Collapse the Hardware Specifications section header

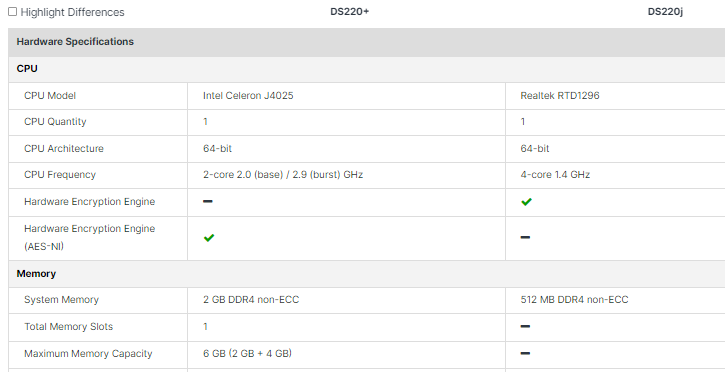tap(367, 42)
